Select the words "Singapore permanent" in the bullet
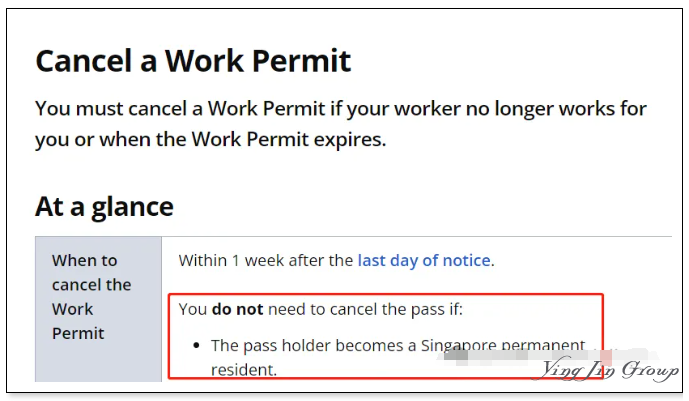Screen dimensions: 689x401 pos(503,345)
